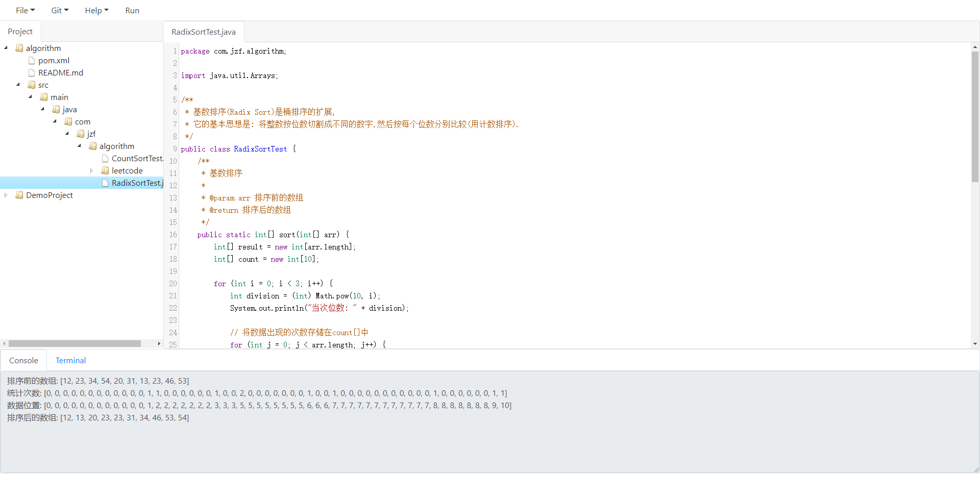Click the main folder icon
This screenshot has width=980, height=478.
[x=44, y=97]
